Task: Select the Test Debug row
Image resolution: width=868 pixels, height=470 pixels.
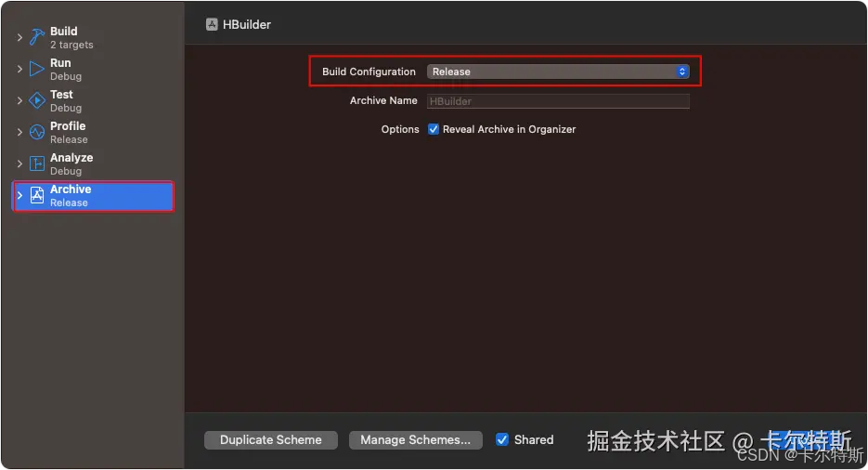Action: tap(94, 100)
